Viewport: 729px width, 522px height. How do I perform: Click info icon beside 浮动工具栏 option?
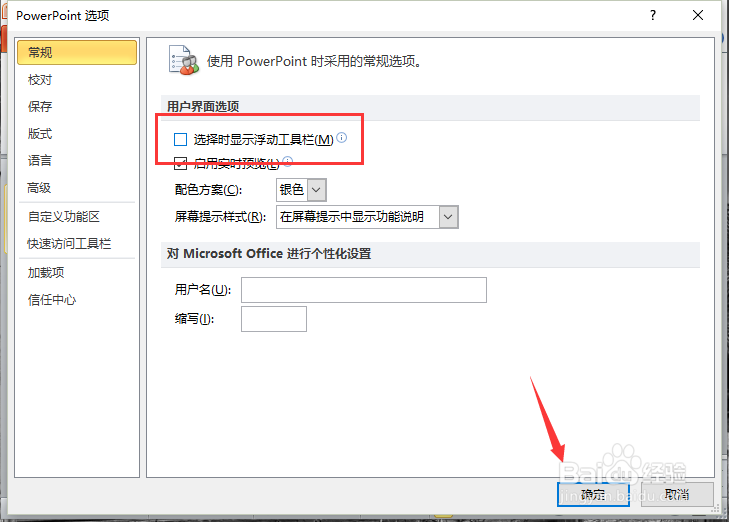342,138
